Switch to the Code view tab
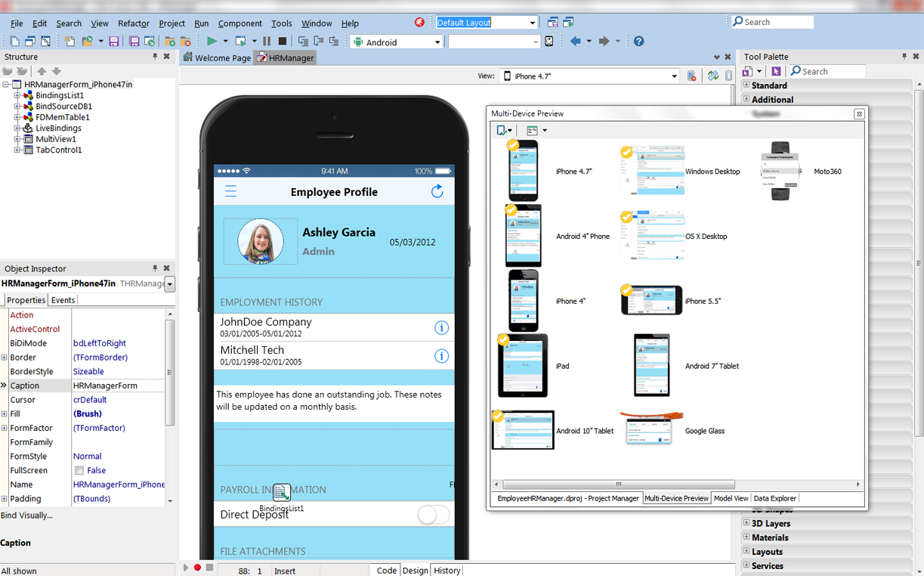Image resolution: width=924 pixels, height=576 pixels. pyautogui.click(x=386, y=570)
